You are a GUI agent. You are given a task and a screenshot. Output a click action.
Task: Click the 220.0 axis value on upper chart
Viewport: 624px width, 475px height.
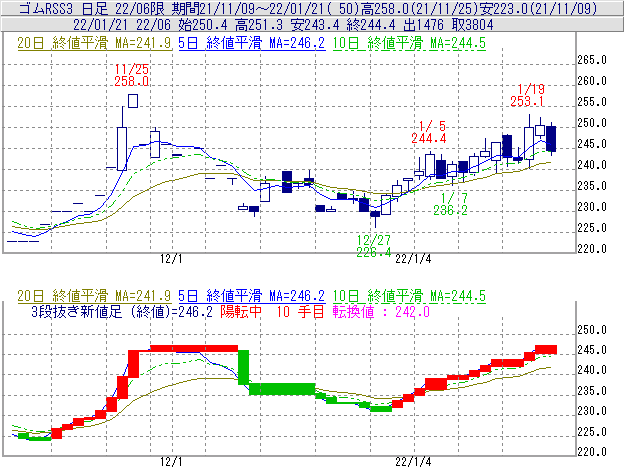(592, 249)
